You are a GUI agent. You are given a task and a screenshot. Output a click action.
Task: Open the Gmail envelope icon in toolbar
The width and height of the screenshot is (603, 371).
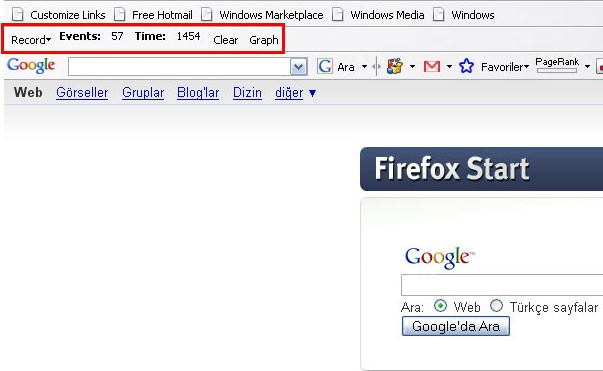click(431, 67)
